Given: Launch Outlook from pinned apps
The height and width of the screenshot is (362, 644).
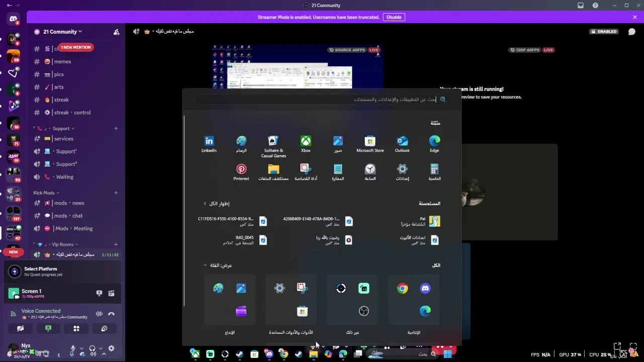Looking at the screenshot, I should (x=402, y=144).
